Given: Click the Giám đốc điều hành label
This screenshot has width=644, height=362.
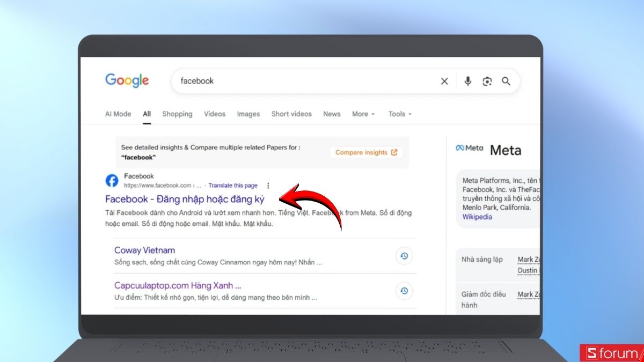Looking at the screenshot, I should 483,299.
